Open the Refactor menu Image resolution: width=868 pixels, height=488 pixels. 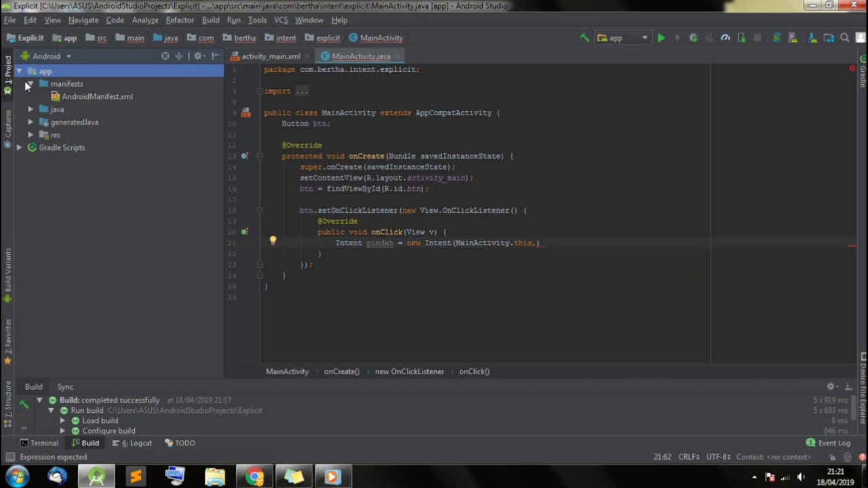[180, 20]
